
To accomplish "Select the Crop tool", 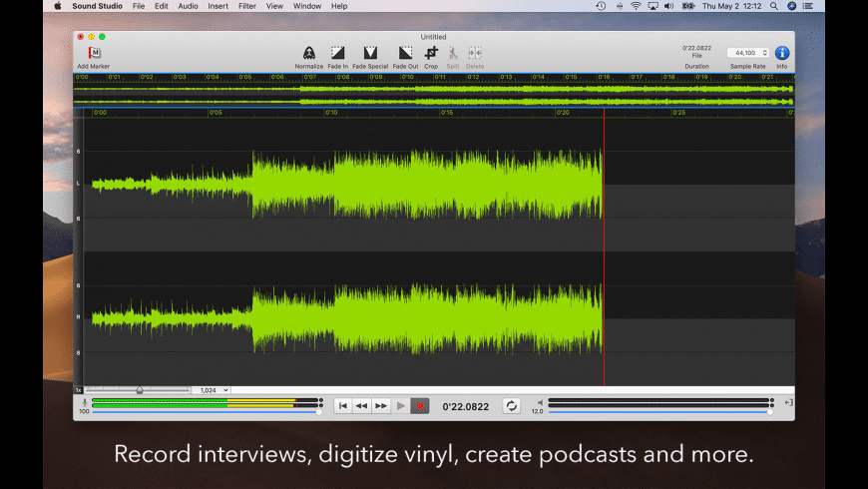I will pyautogui.click(x=431, y=53).
